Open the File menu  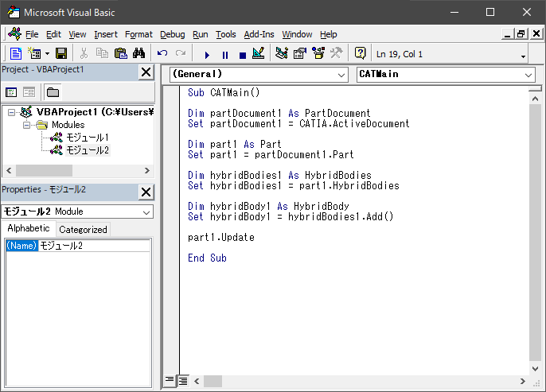pos(32,34)
